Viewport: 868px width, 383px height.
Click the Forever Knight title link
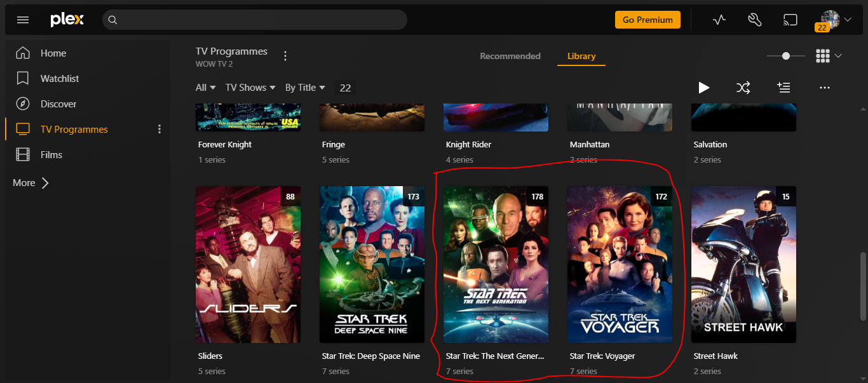click(225, 144)
